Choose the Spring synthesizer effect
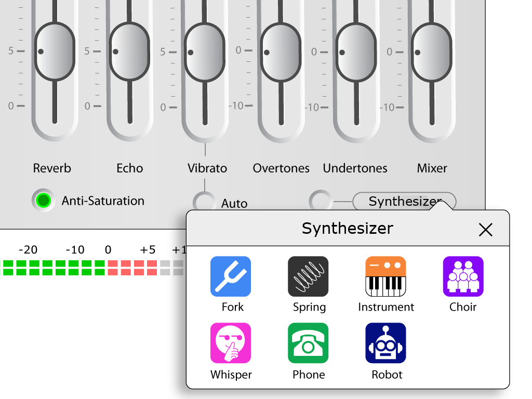Viewport: 532px width, 399px height. coord(308,276)
